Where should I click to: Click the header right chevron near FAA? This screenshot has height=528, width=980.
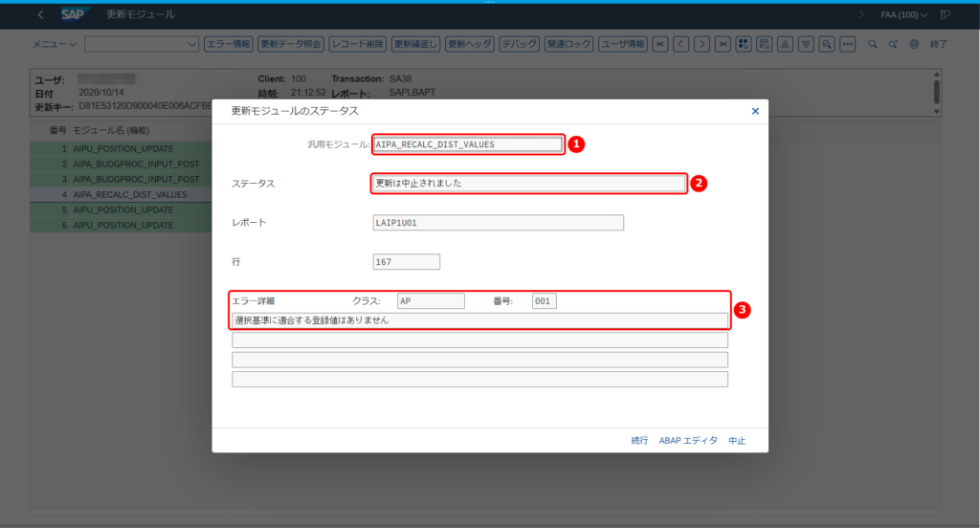[862, 14]
